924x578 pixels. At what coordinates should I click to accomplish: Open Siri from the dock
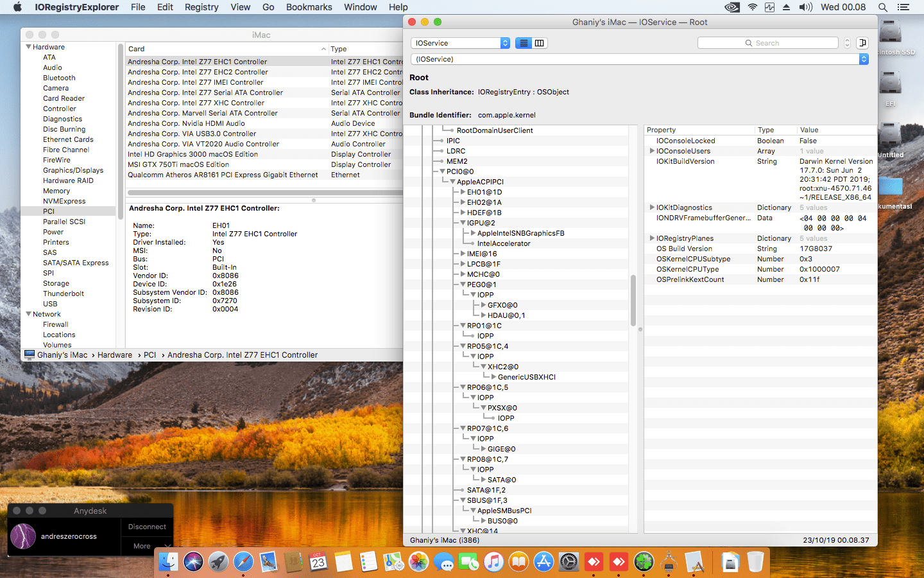point(193,562)
